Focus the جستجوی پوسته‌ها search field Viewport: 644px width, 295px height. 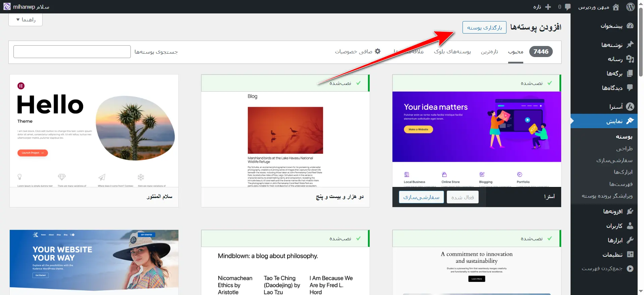tap(72, 52)
